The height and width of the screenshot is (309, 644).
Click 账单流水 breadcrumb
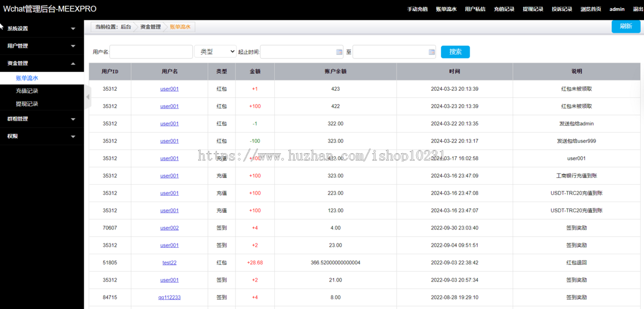click(x=180, y=27)
